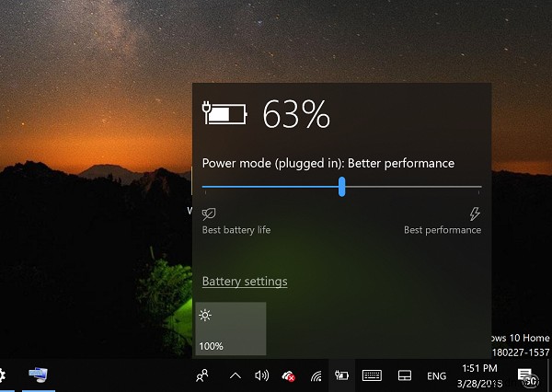Viewport: 552px width, 392px height.
Task: Click the plugged-in battery icon beside 63%
Action: coord(224,112)
